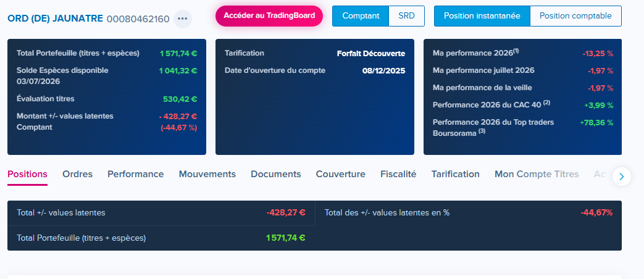Switch to SRD mode
The width and height of the screenshot is (644, 279).
[407, 16]
